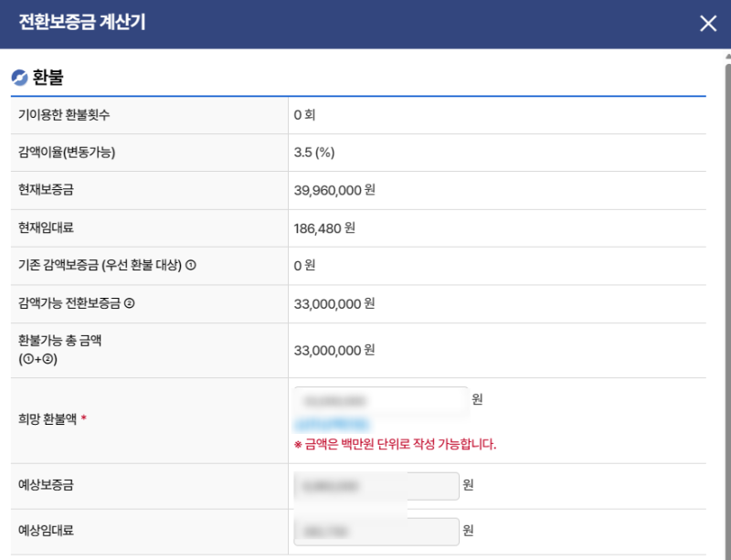Click the ① info icon beside 기존 감액보증금
The width and height of the screenshot is (731, 560).
(x=191, y=265)
